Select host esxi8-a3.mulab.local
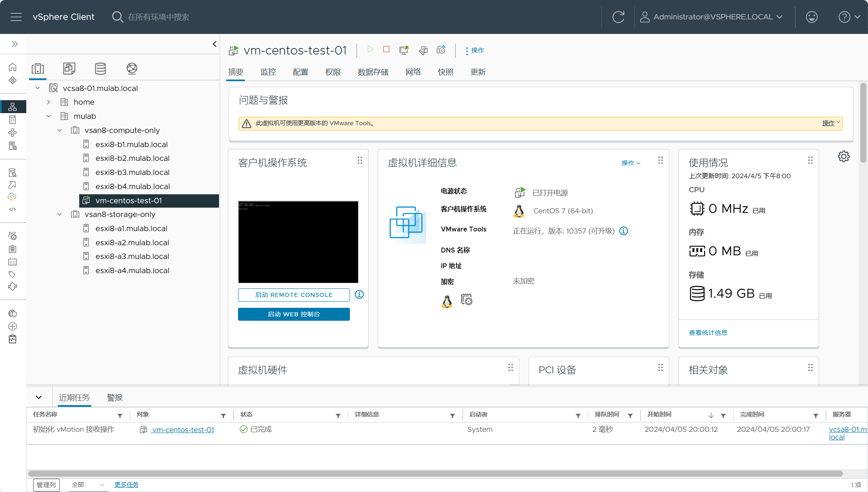Image resolution: width=868 pixels, height=492 pixels. (x=132, y=257)
